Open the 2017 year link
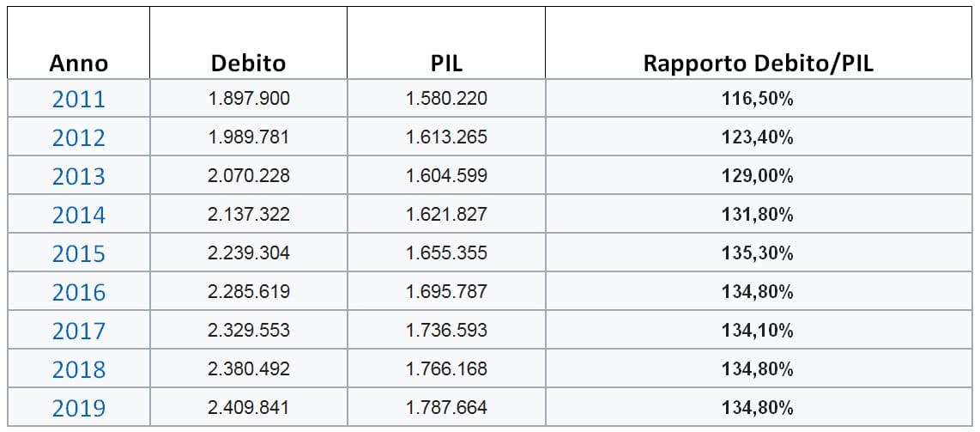The width and height of the screenshot is (980, 432). [x=78, y=332]
